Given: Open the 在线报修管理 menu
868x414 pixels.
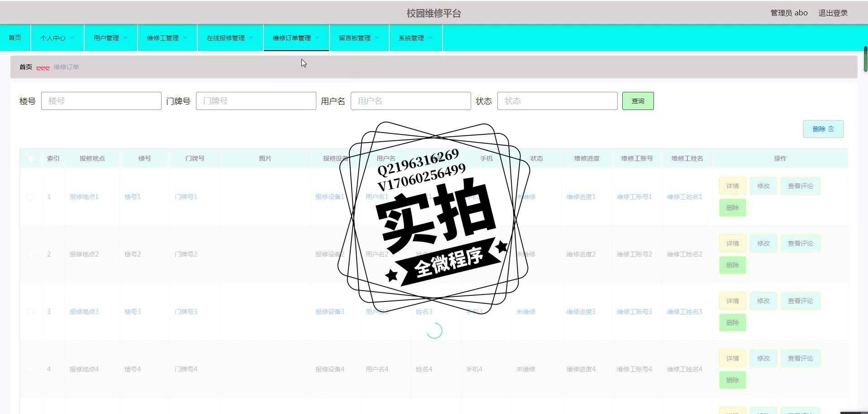Looking at the screenshot, I should click(230, 38).
